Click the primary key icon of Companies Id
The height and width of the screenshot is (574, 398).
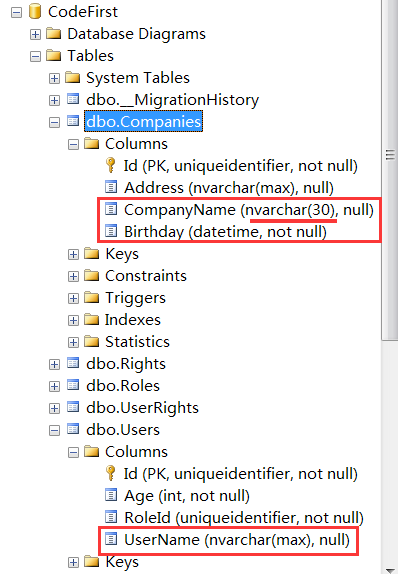tap(110, 165)
